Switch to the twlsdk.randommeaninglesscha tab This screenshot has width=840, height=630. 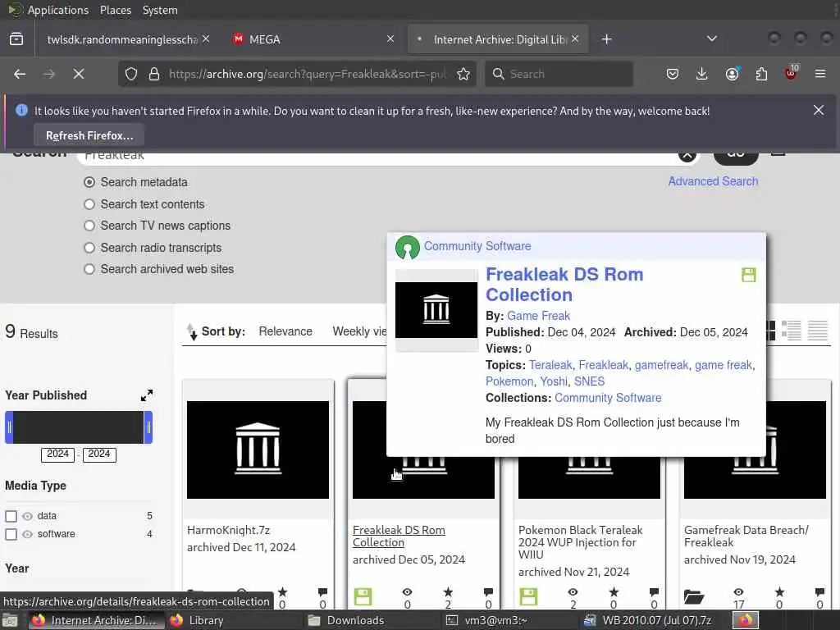122,39
